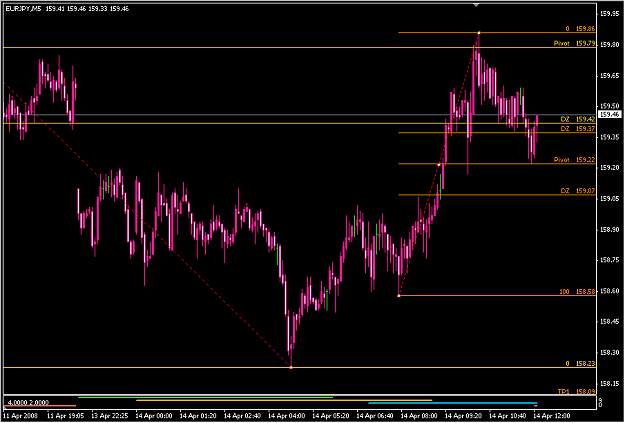
Task: Click the '14 Apr 08:00' time label
Action: (419, 416)
